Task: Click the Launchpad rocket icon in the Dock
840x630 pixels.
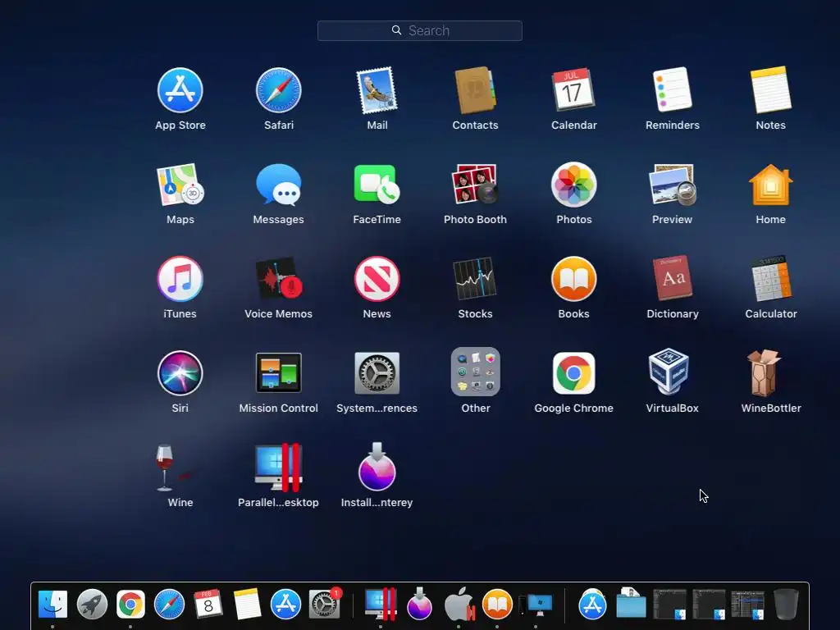Action: click(92, 605)
